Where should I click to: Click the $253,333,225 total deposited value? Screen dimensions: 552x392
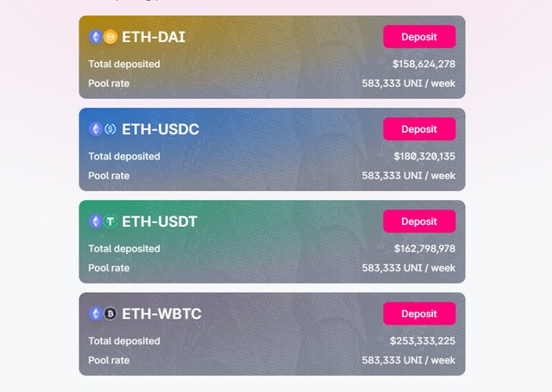[x=423, y=341]
